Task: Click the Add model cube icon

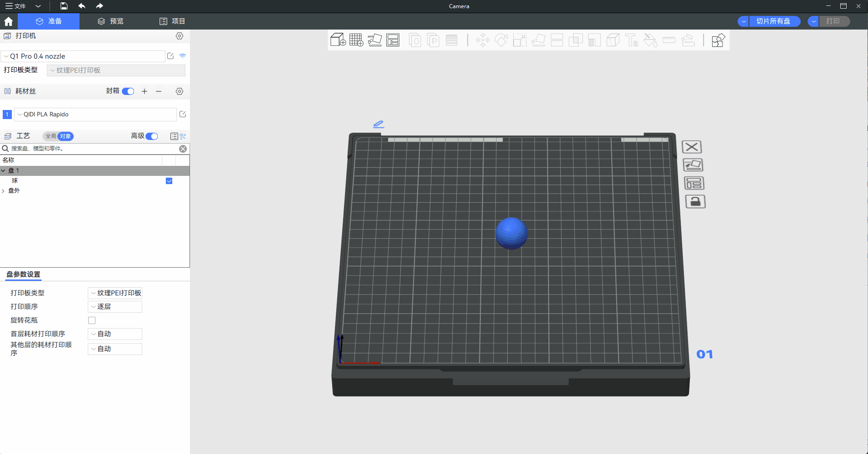Action: tap(338, 40)
